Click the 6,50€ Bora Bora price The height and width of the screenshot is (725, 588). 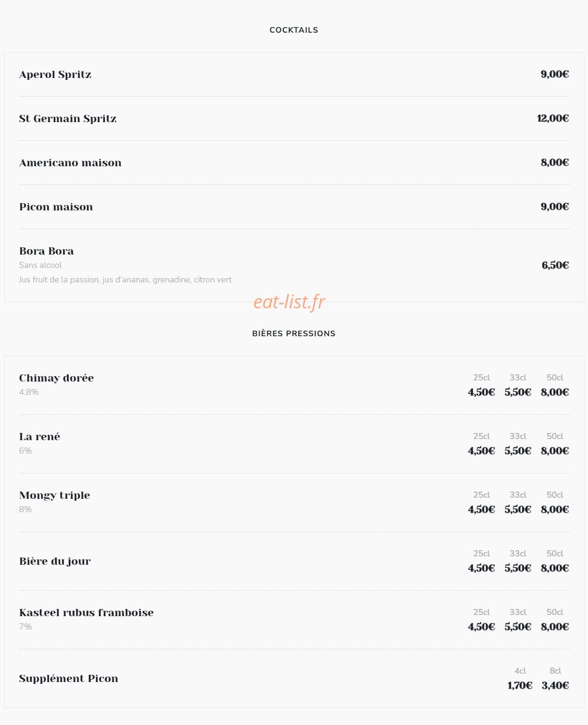[555, 265]
